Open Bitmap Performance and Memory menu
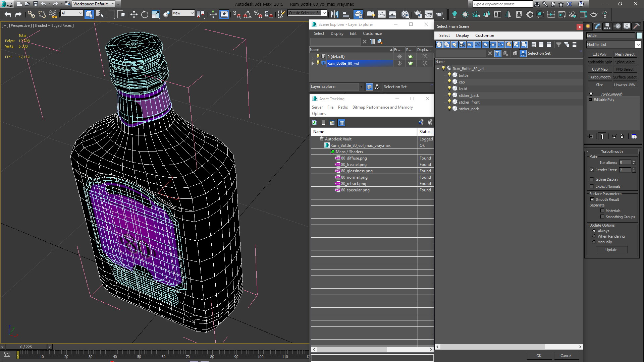 click(x=382, y=107)
